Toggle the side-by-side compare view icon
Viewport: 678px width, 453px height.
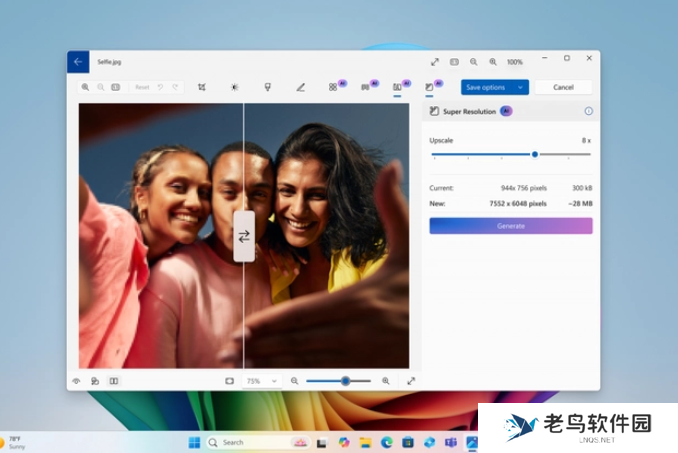114,381
